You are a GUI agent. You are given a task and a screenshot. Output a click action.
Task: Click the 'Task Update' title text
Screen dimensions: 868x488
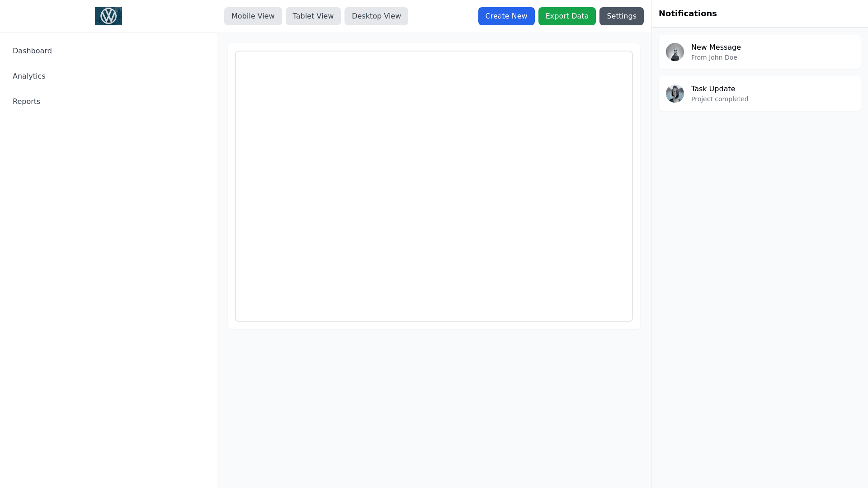pos(713,89)
